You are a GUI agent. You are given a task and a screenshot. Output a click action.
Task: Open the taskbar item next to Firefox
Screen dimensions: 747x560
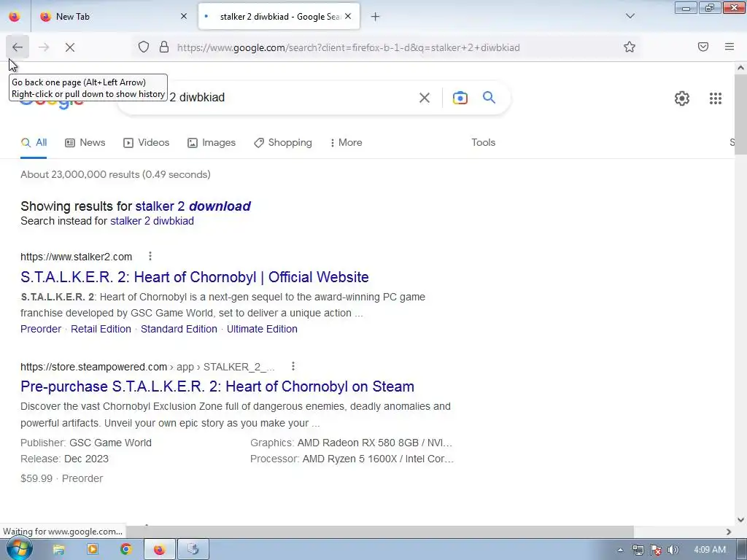tap(193, 550)
